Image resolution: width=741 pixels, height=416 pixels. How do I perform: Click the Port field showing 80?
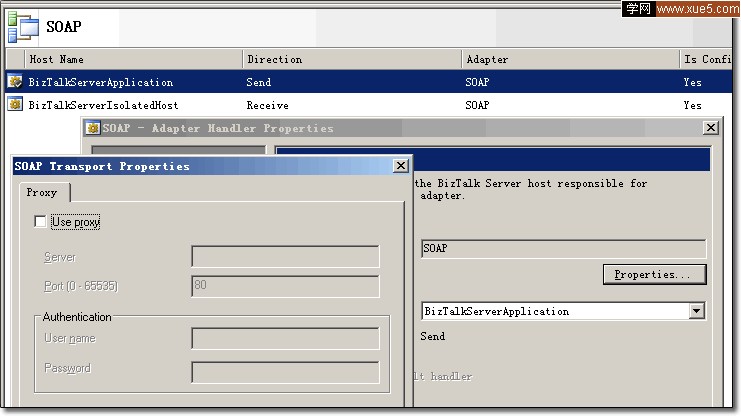(x=285, y=286)
